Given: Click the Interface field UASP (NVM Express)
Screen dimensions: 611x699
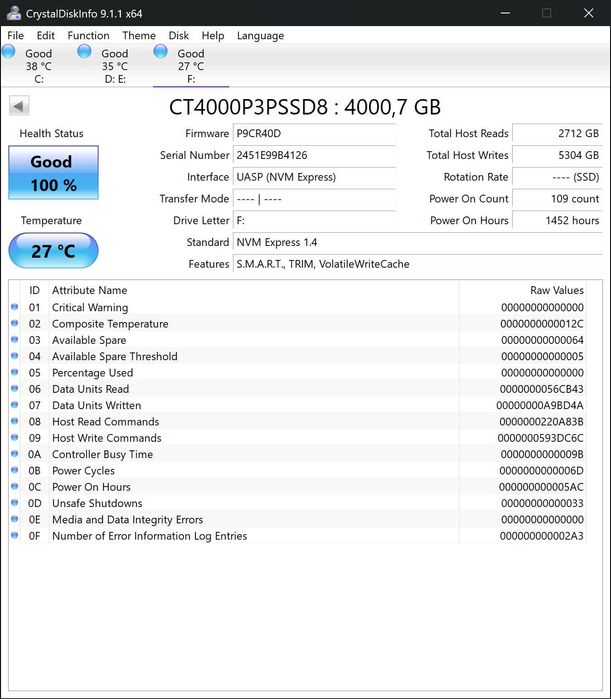Looking at the screenshot, I should (x=315, y=177).
